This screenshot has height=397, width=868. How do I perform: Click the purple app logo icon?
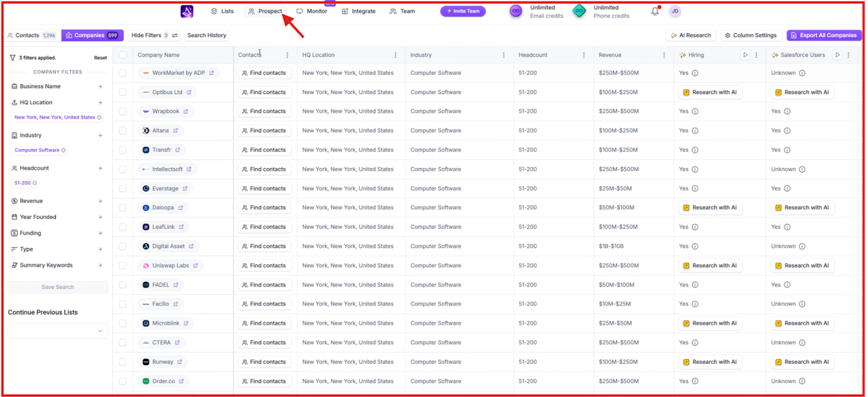(187, 11)
